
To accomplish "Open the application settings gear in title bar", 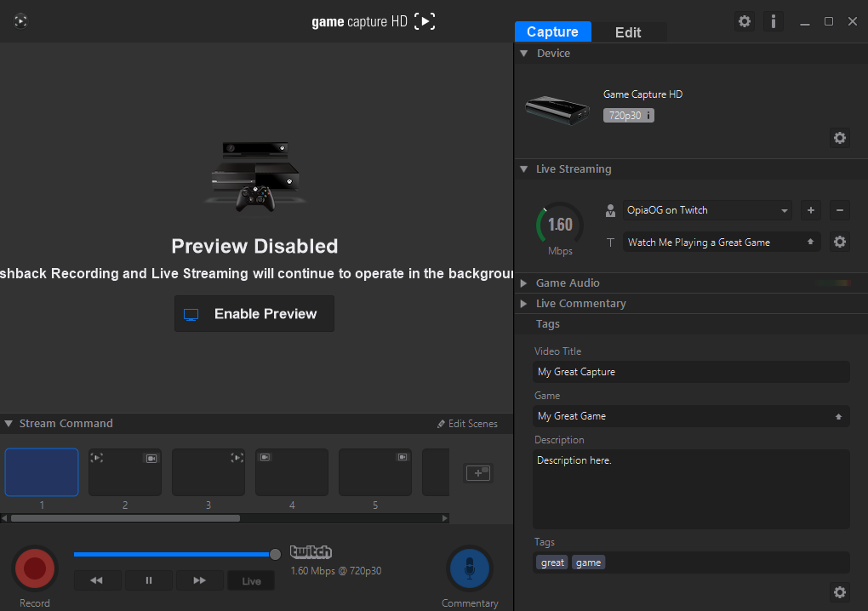I will [745, 21].
